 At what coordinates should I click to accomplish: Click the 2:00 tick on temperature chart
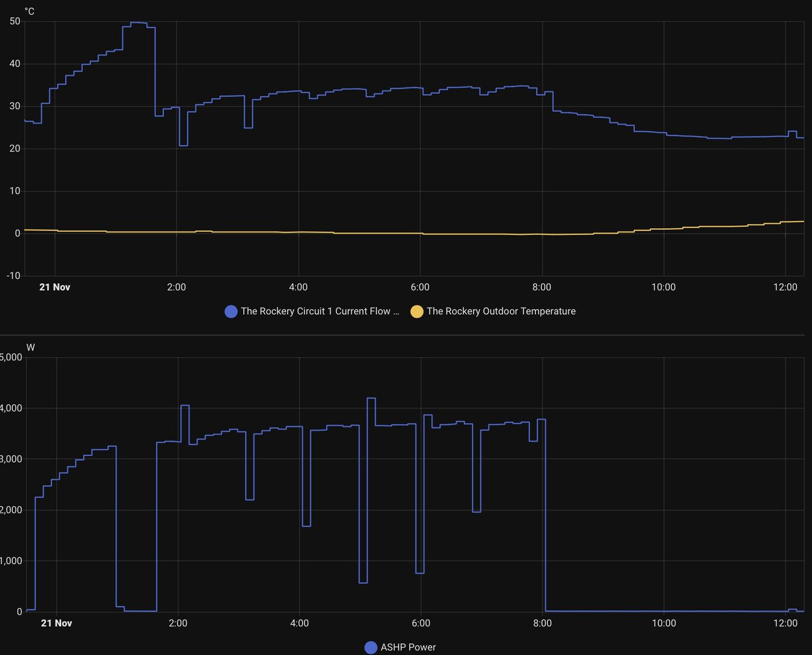tap(176, 287)
